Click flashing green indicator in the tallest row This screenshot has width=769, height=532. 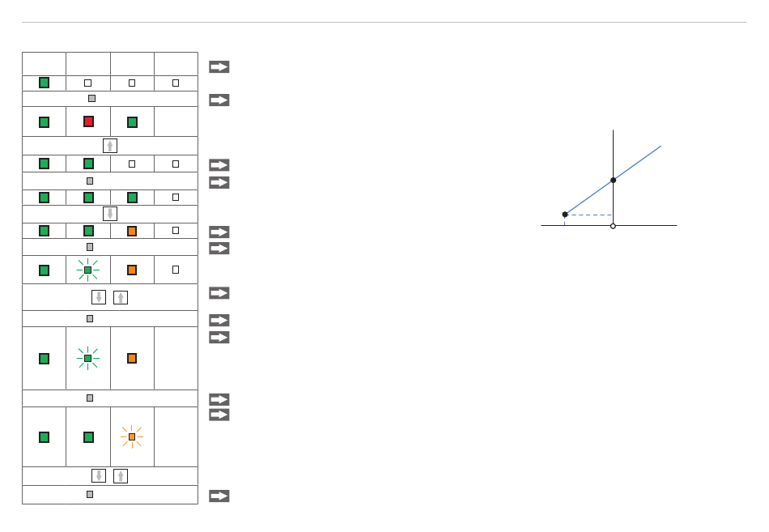tap(87, 358)
